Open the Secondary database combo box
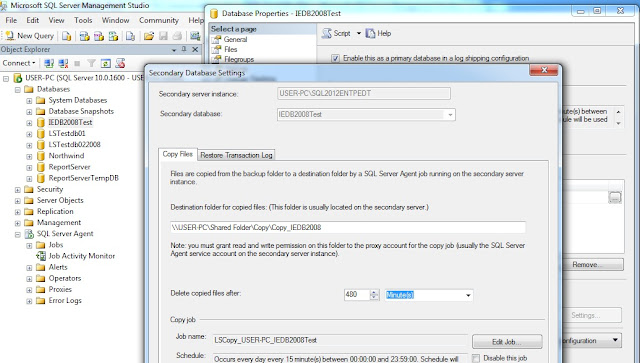This screenshot has width=640, height=363. point(366,115)
